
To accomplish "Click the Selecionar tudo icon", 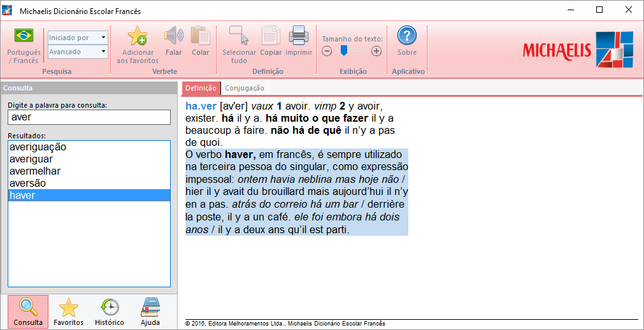I will 239,35.
